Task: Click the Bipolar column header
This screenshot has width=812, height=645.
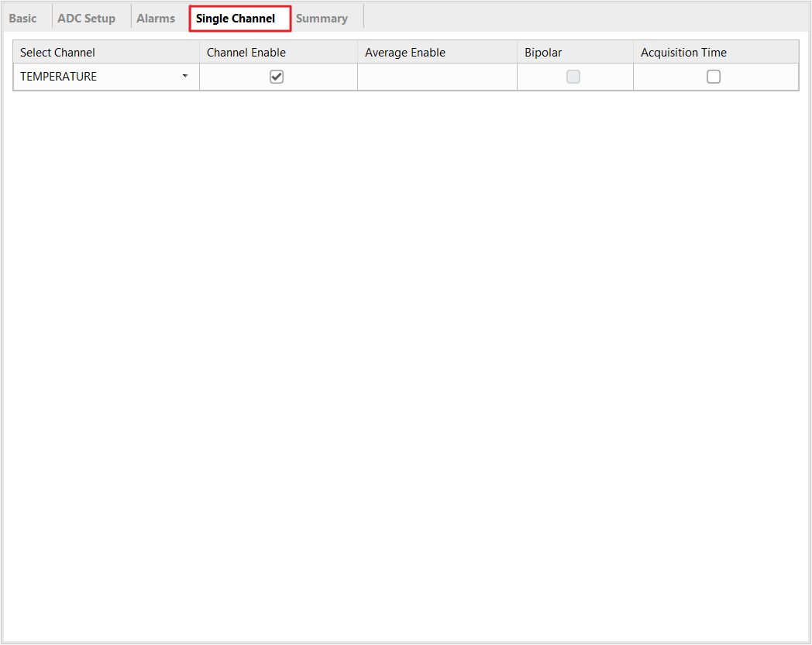Action: coord(575,53)
